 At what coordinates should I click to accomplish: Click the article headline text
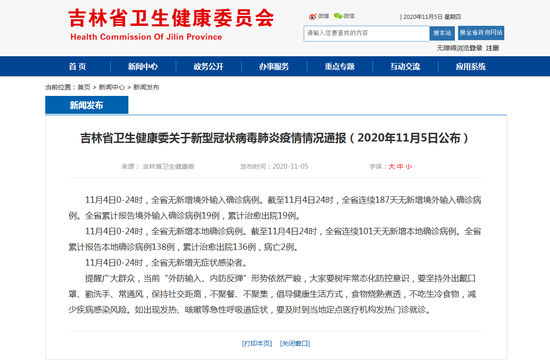tap(275, 138)
